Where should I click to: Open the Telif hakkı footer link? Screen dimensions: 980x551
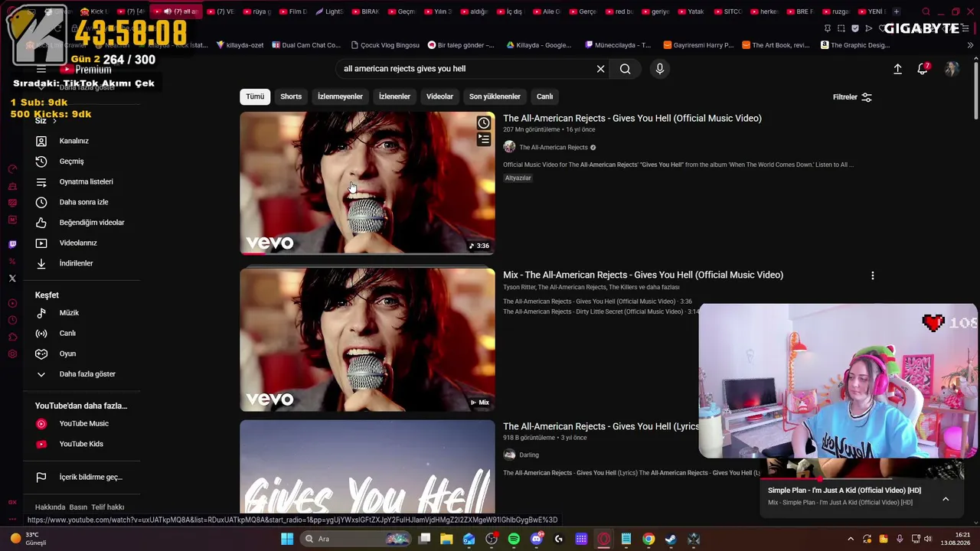point(108,507)
